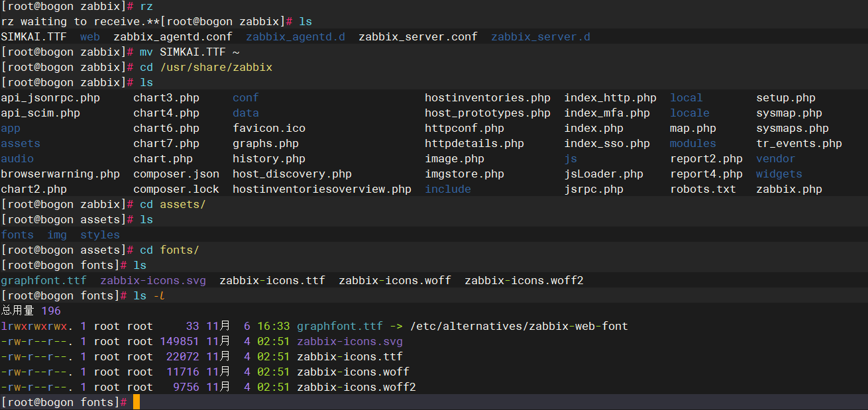The width and height of the screenshot is (868, 410).
Task: Click the '总用量 196' total line
Action: 30,311
